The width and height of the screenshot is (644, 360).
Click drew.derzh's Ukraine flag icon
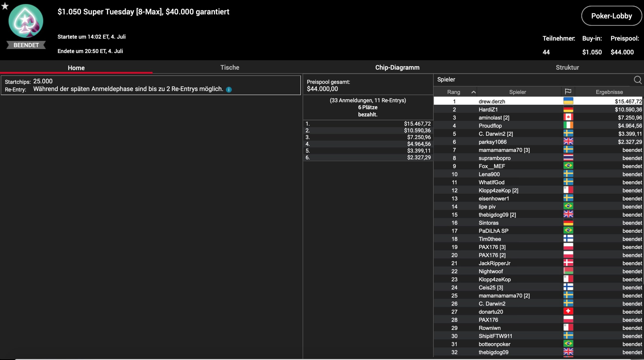click(568, 101)
